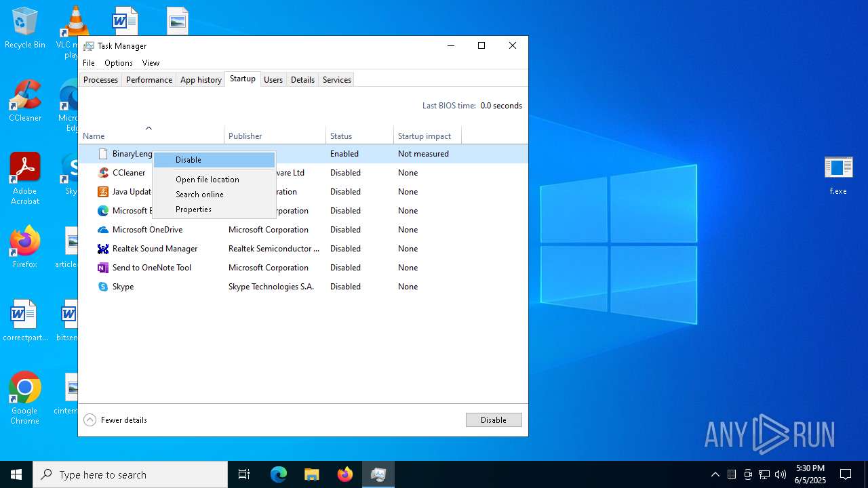Viewport: 868px width, 488px height.
Task: Select the Send to OneNote Tool name
Action: tap(152, 268)
